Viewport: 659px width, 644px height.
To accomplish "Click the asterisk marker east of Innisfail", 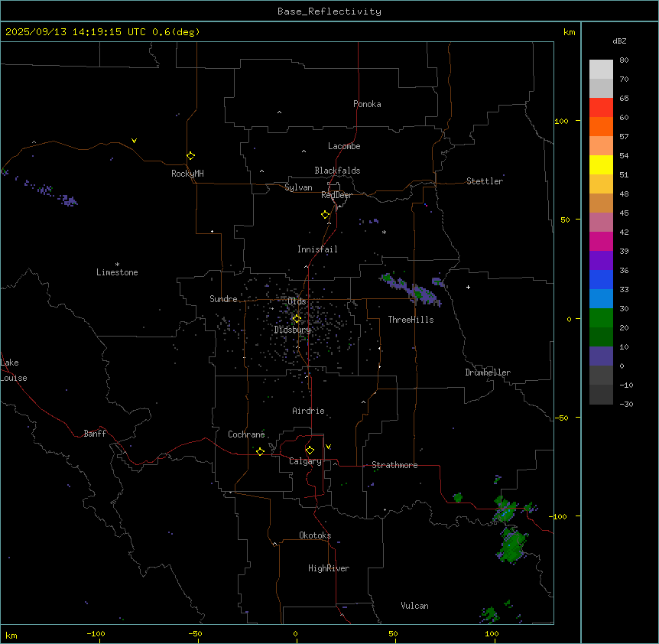I will (x=384, y=232).
